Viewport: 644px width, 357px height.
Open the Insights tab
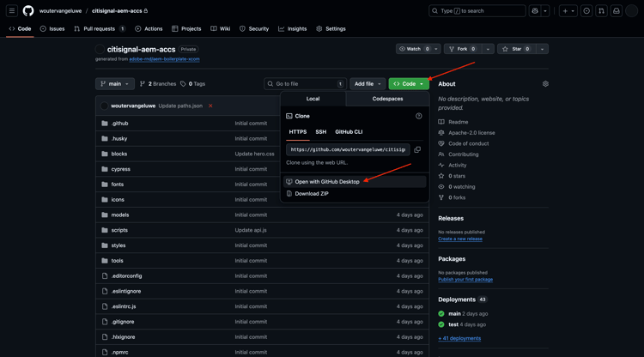tap(293, 28)
